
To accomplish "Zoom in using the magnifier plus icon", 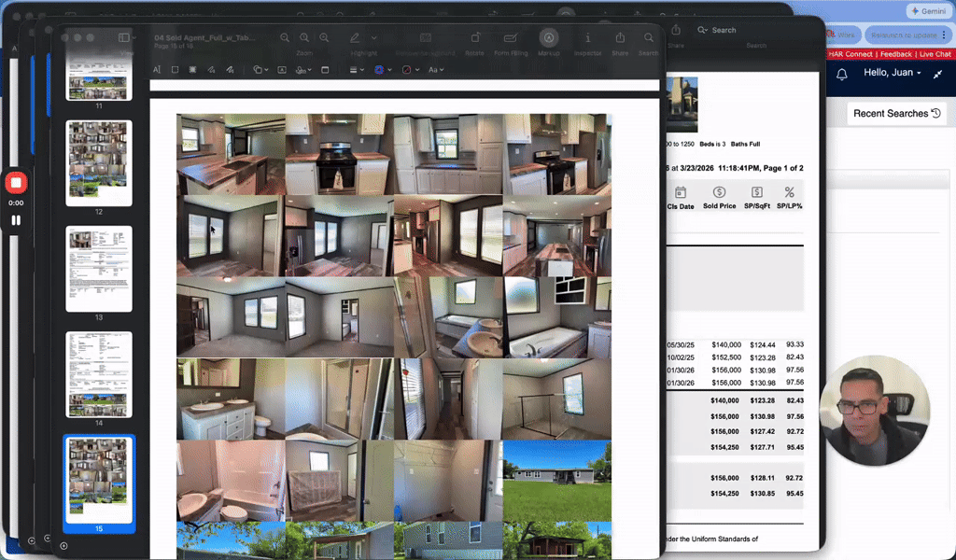I will pyautogui.click(x=324, y=38).
